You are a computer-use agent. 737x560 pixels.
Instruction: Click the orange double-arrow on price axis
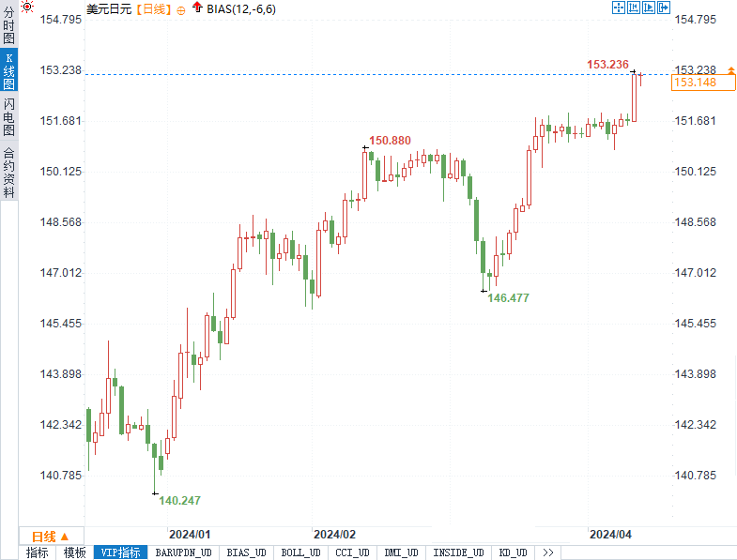click(x=729, y=70)
